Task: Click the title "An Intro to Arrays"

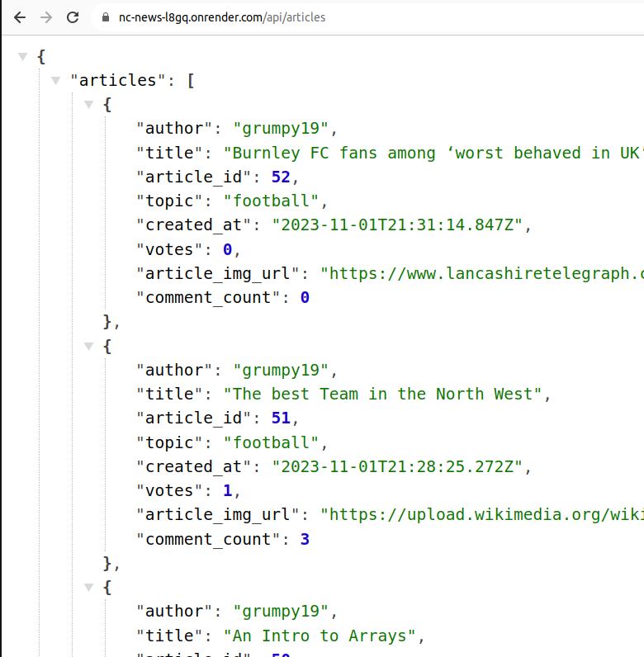Action: tap(320, 636)
